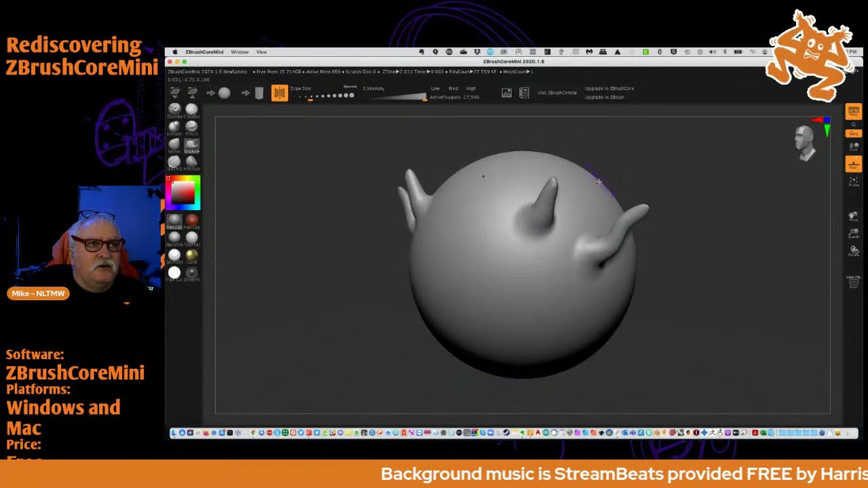
Task: Activate the Move canvas navigation button
Action: (853, 217)
